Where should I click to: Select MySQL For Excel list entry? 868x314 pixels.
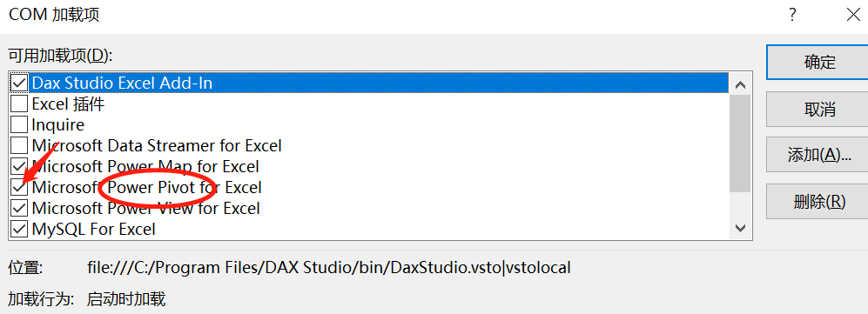(93, 229)
